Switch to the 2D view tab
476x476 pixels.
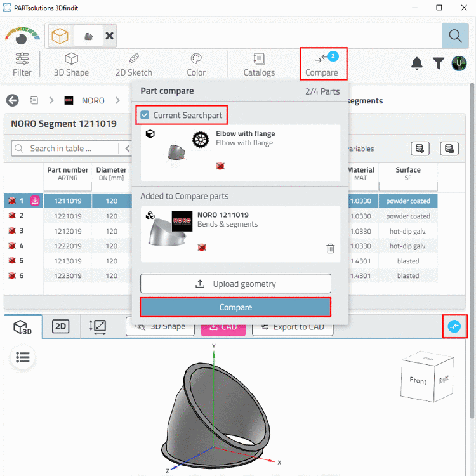61,326
